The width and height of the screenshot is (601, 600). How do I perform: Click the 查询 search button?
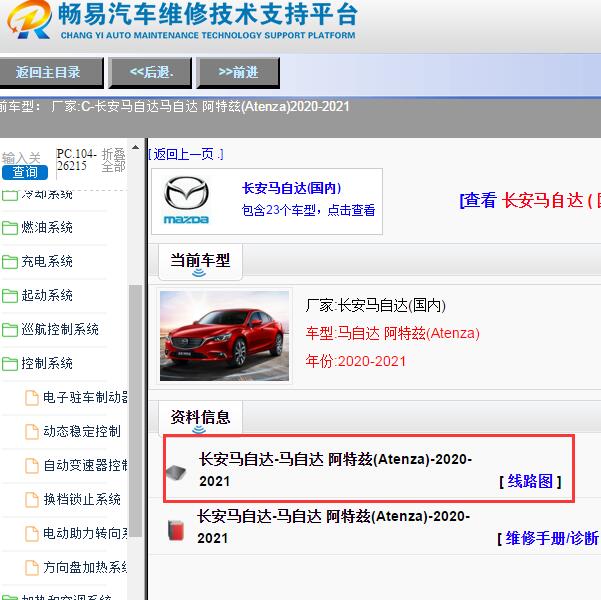tap(25, 172)
